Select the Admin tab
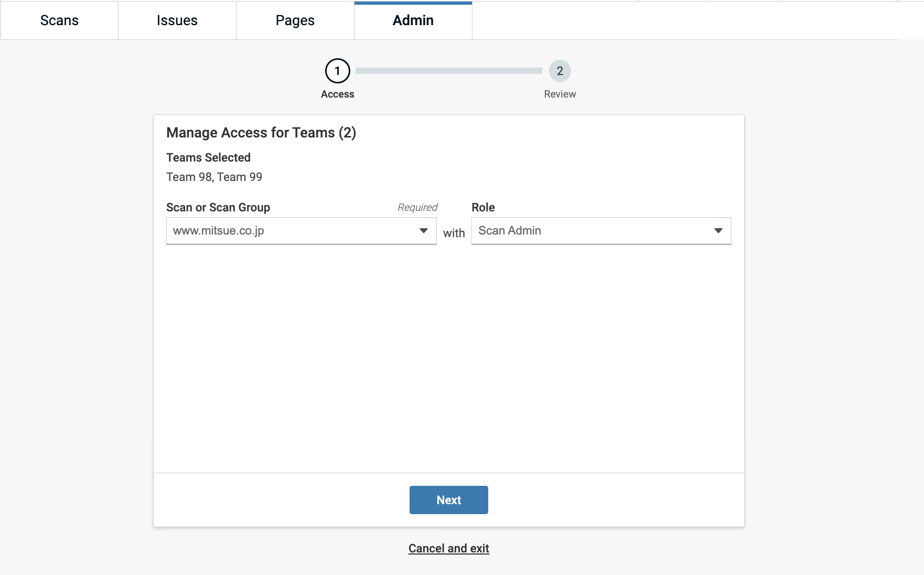 [x=413, y=20]
